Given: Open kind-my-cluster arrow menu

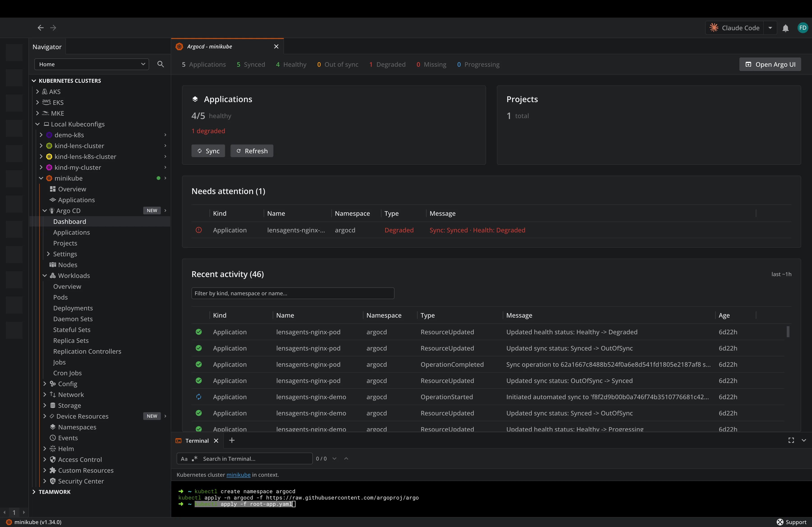Looking at the screenshot, I should [x=165, y=167].
